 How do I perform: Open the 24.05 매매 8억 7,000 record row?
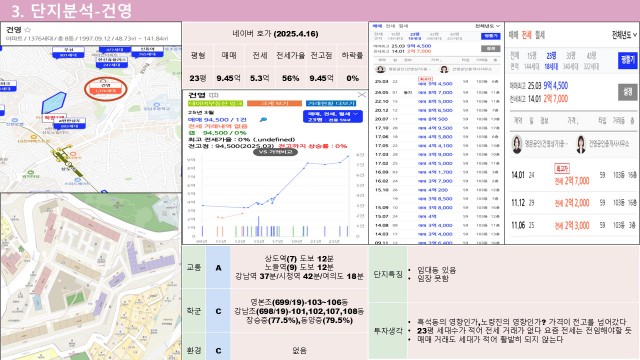coord(437,93)
